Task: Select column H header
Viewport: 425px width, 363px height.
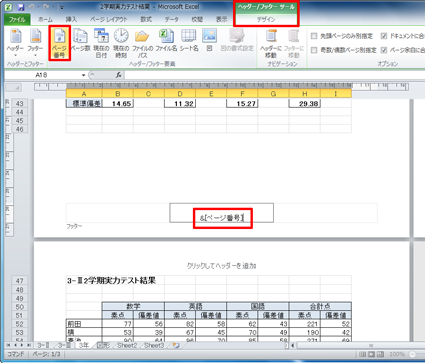Action: point(305,94)
